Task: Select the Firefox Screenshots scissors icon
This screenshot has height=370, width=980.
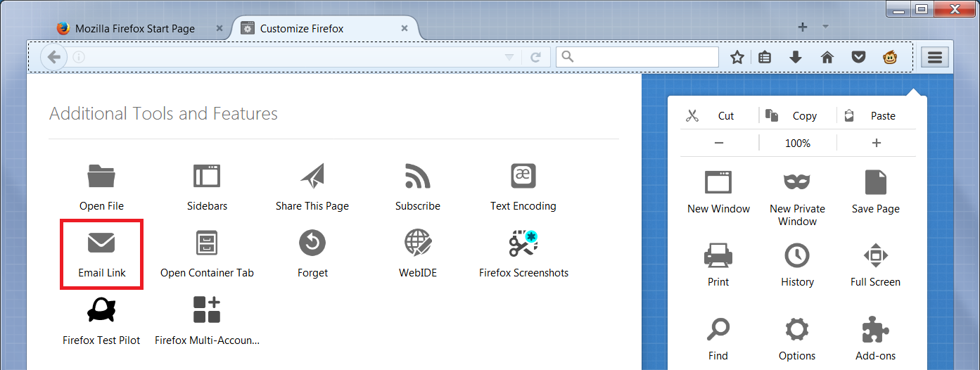Action: click(523, 243)
